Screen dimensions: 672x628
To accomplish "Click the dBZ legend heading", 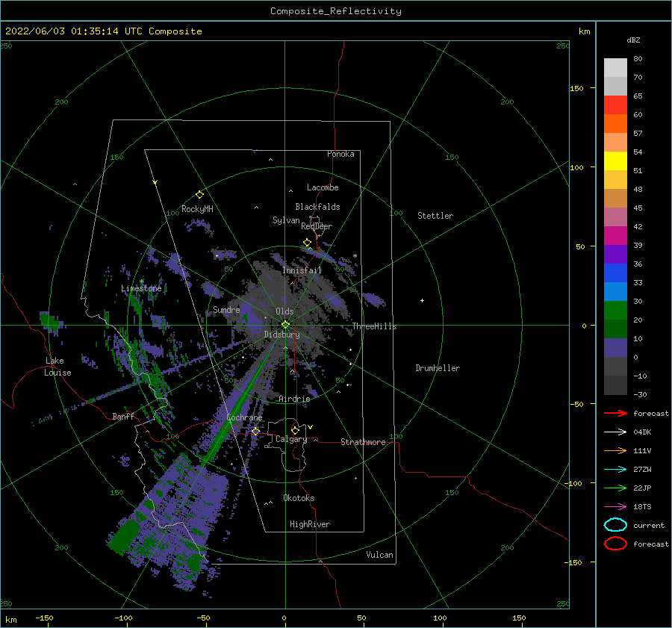I will (633, 40).
